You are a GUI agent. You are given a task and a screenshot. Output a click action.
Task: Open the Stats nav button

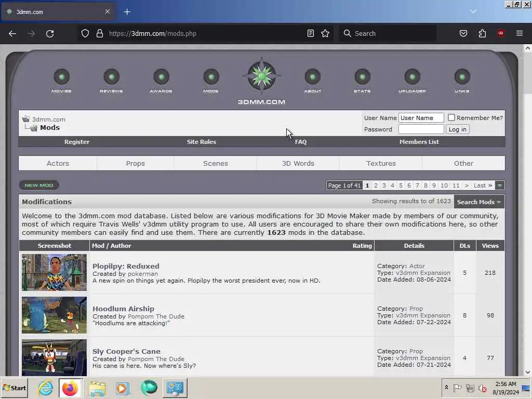(362, 81)
